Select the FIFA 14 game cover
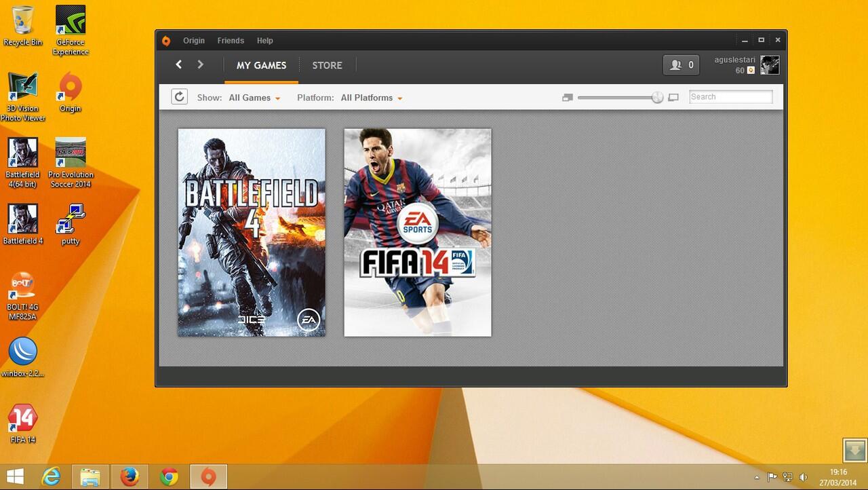This screenshot has width=868, height=490. point(418,232)
